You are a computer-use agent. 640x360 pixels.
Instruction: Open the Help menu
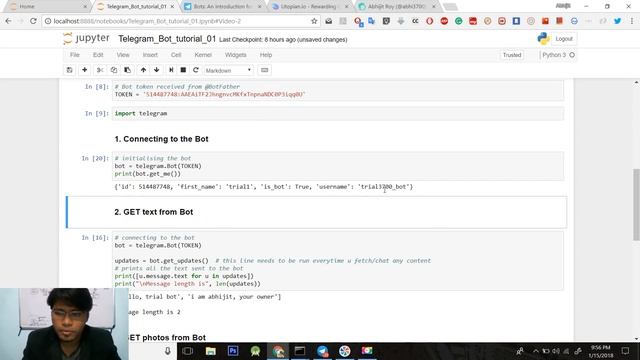[266, 55]
